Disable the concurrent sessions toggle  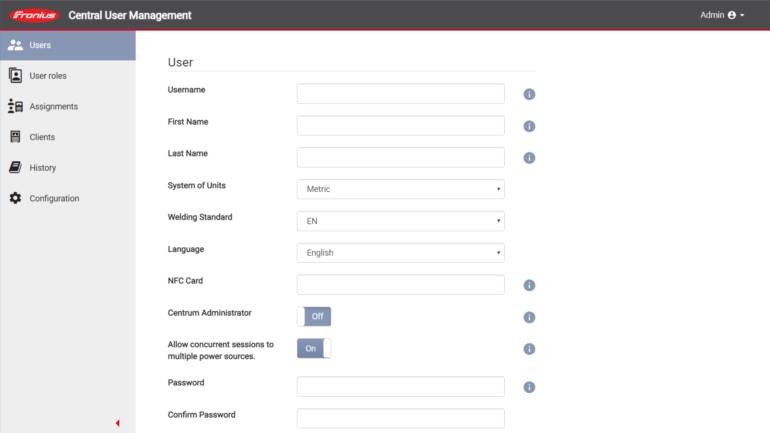(x=314, y=348)
